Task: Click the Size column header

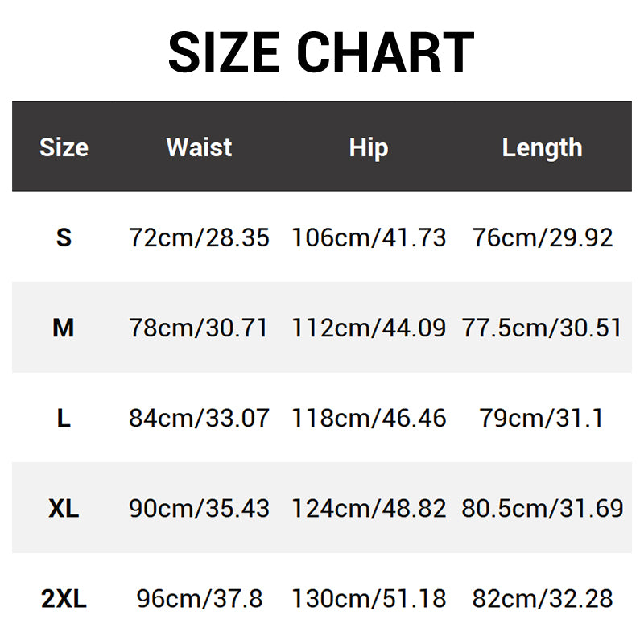Action: click(64, 147)
